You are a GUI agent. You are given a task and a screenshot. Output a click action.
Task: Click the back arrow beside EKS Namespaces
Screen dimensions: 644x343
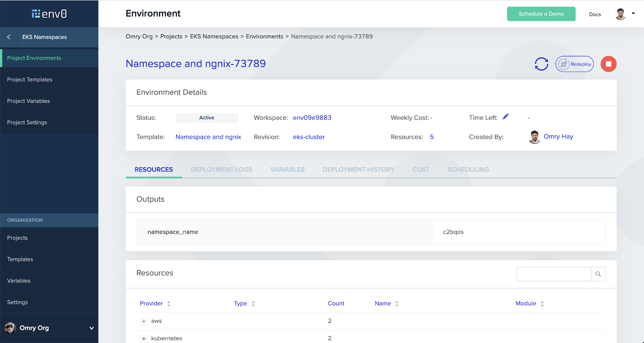(9, 37)
